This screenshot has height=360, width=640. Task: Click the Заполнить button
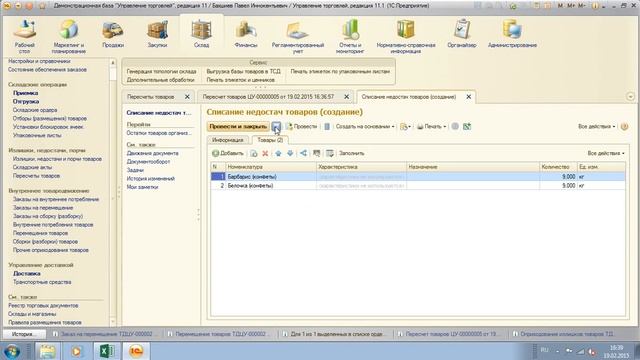coord(351,153)
